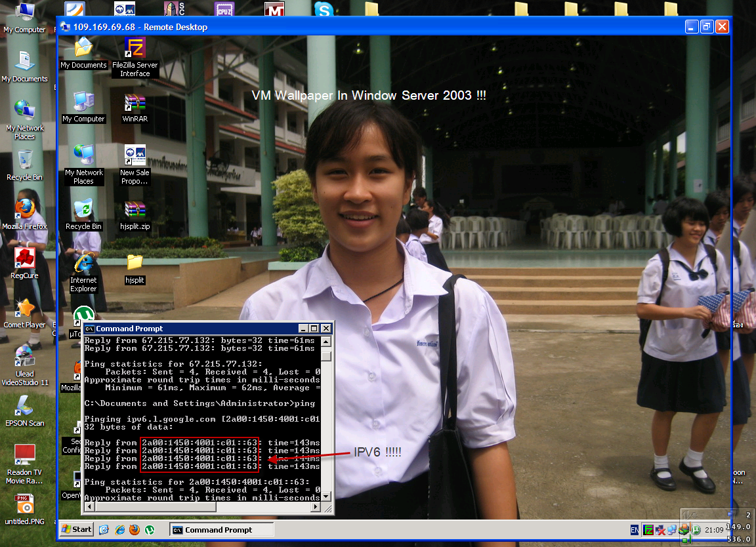Launch Mozilla Firefox from local desktop

tap(24, 214)
